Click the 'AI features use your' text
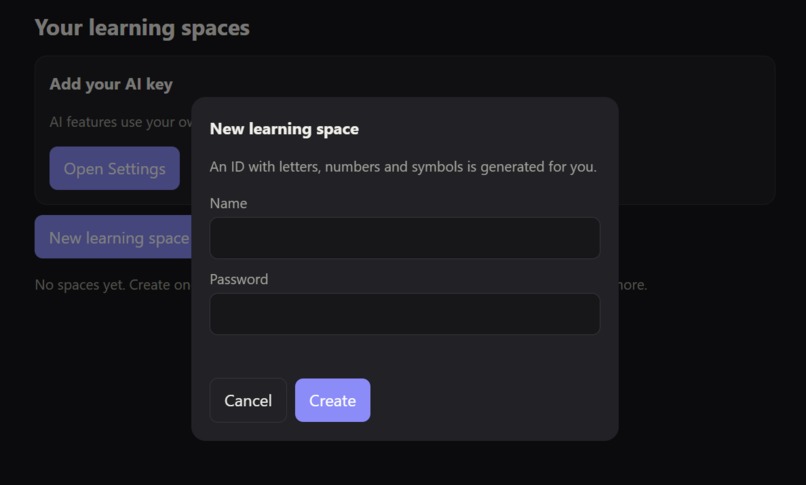Image resolution: width=806 pixels, height=485 pixels. point(121,122)
